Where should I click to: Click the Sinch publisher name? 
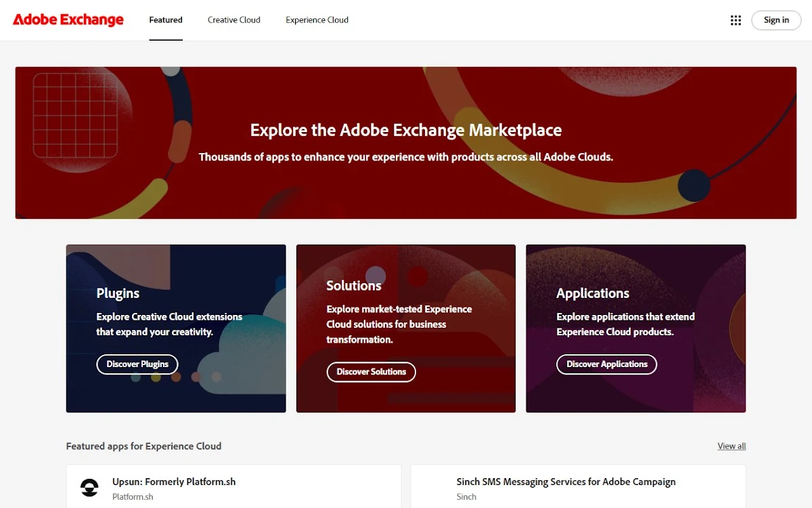coord(466,497)
